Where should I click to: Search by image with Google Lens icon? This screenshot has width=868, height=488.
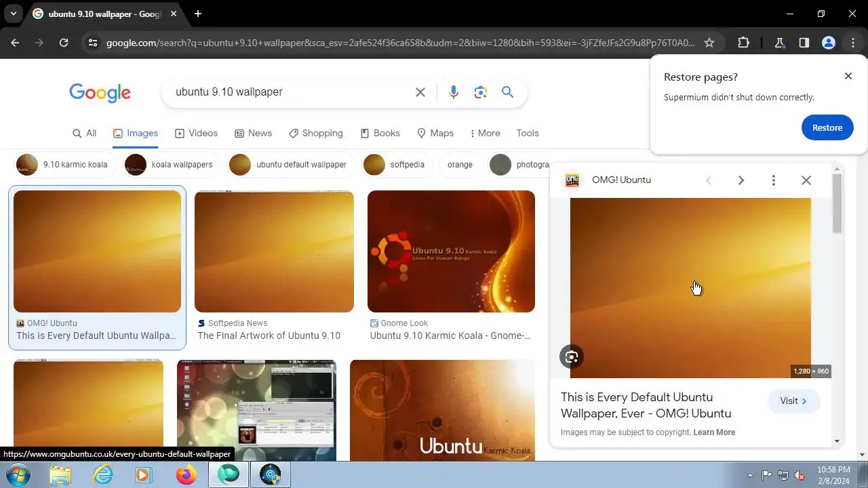point(481,92)
